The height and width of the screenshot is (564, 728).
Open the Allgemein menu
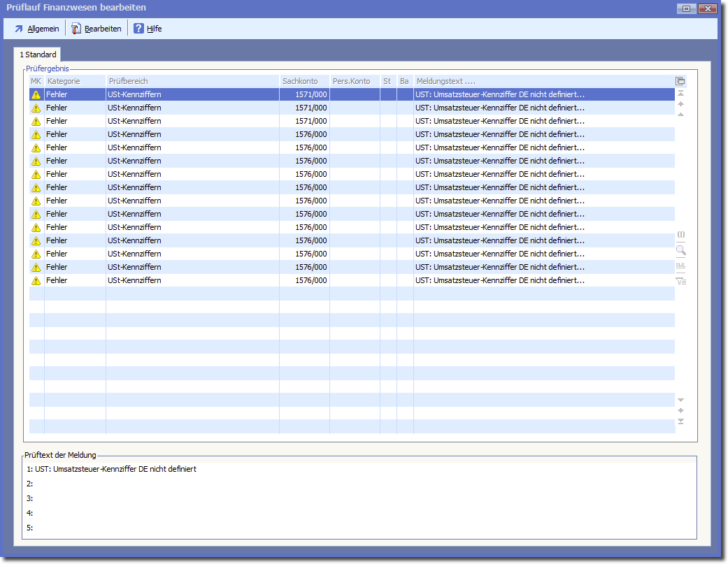(36, 29)
